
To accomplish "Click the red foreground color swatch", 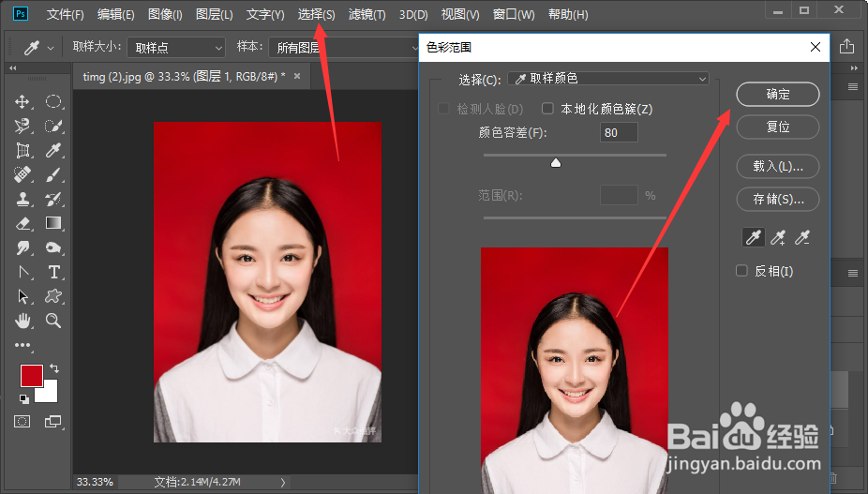I will tap(32, 376).
